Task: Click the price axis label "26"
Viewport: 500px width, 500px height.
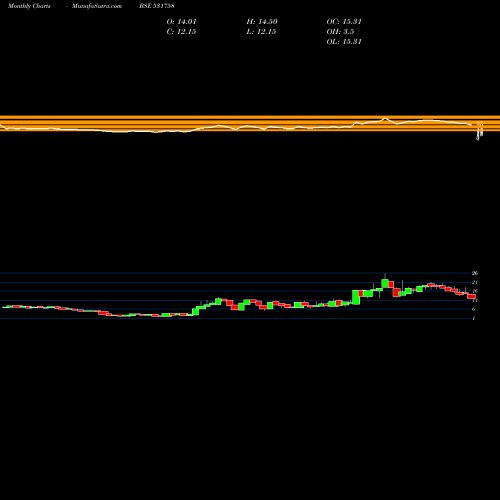Action: [475, 273]
